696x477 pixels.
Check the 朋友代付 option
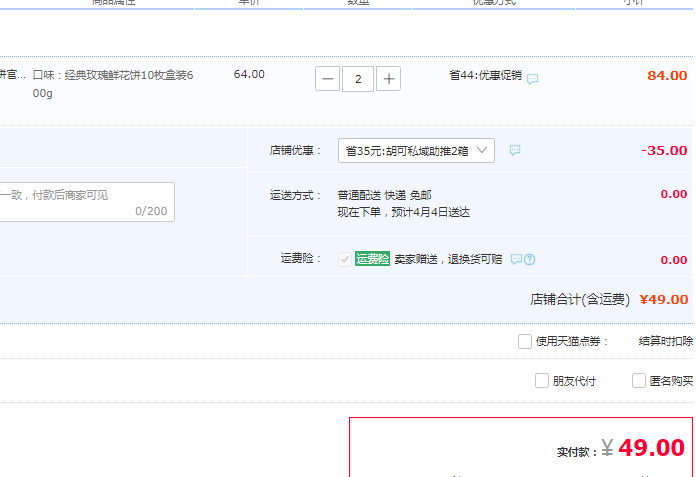pyautogui.click(x=542, y=381)
